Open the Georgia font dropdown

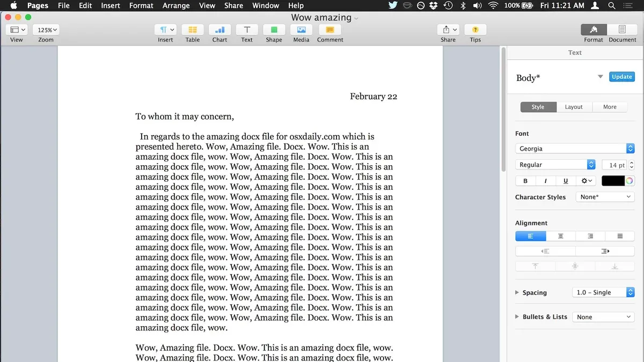575,149
